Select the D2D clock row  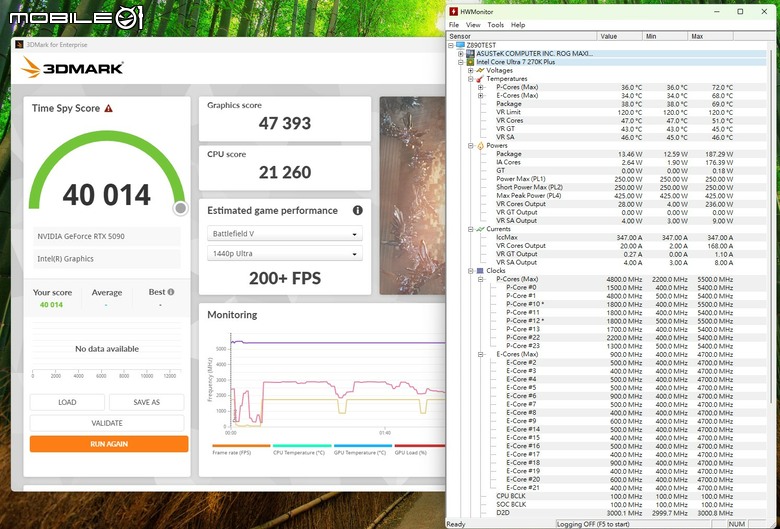606,513
